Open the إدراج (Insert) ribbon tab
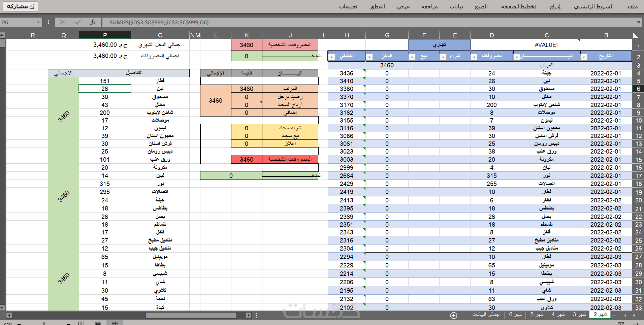Viewport: 644px width, 325px height. [555, 6]
